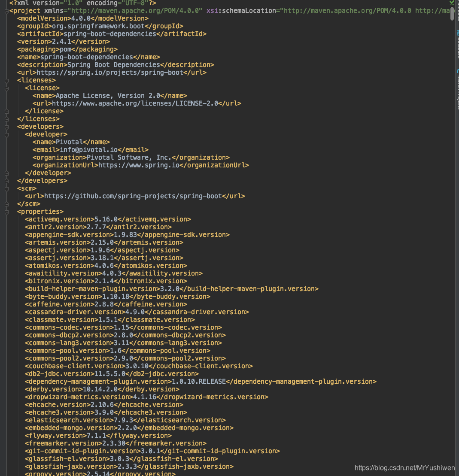The image size is (459, 476).
Task: Click the info@pivotal.io email text
Action: (89, 150)
